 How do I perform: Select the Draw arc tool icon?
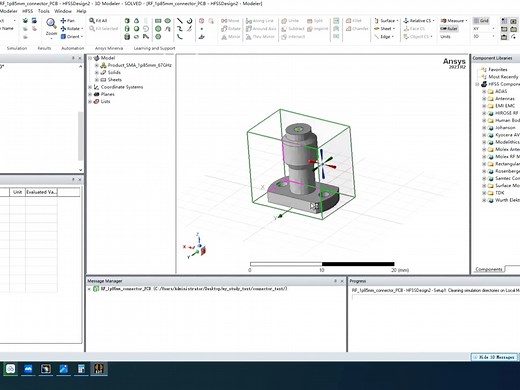190,21
